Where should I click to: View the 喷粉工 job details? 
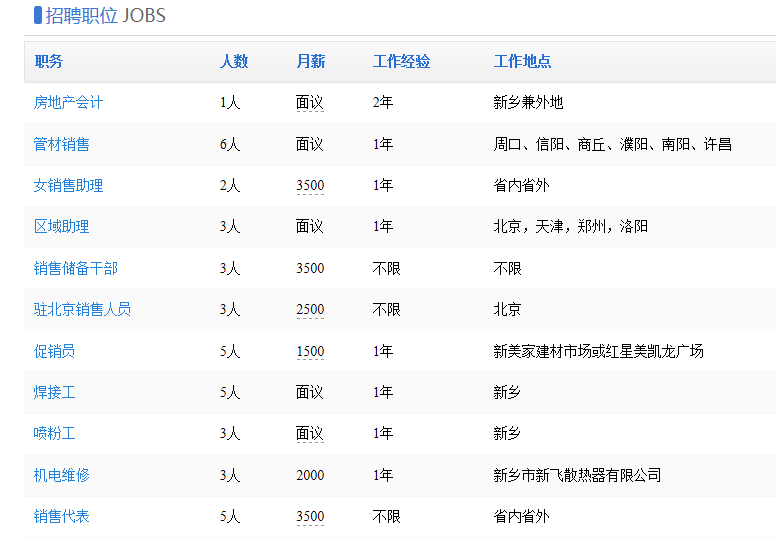point(54,434)
